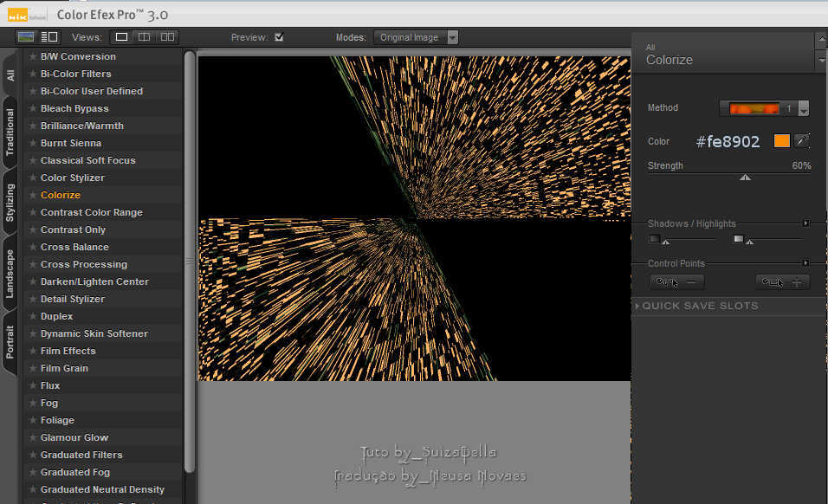The width and height of the screenshot is (828, 504).
Task: Click the star icon beside Fog
Action: pos(33,403)
